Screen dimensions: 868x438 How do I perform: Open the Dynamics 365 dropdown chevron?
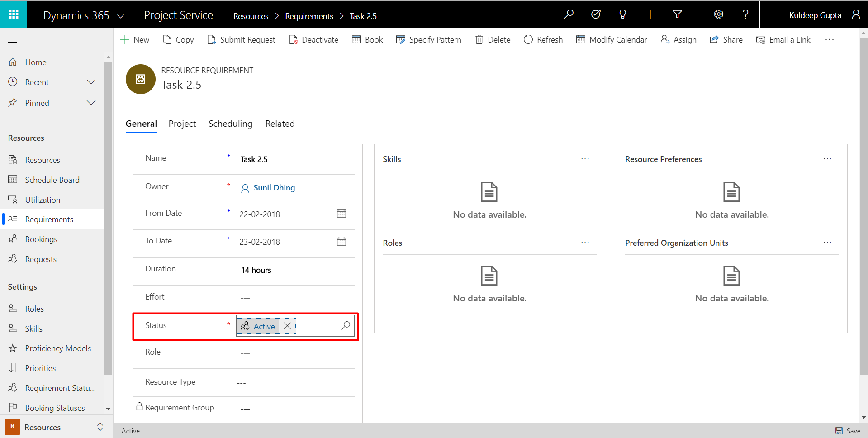click(x=121, y=16)
